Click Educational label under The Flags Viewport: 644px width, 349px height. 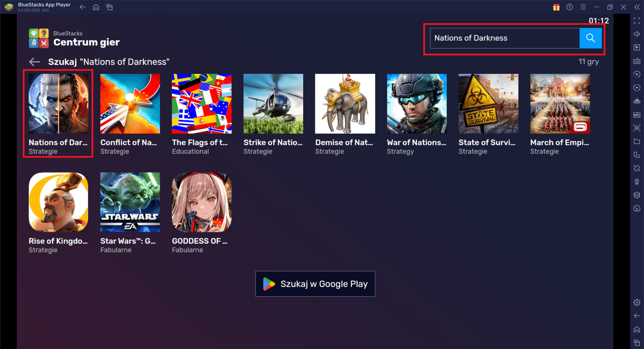pyautogui.click(x=191, y=152)
